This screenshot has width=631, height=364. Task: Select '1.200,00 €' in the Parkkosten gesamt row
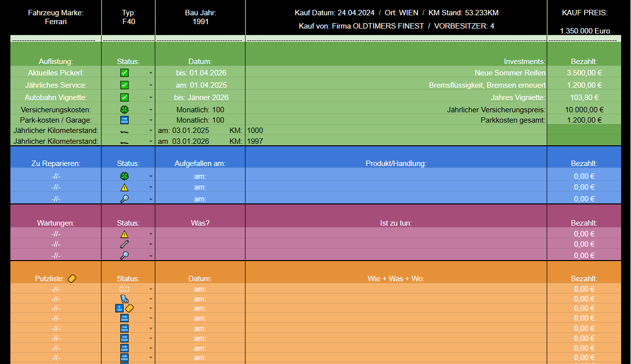(x=584, y=120)
